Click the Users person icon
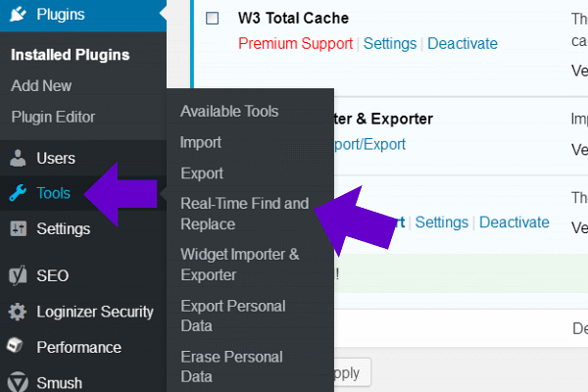Screen dimensions: 588x392 (18, 158)
